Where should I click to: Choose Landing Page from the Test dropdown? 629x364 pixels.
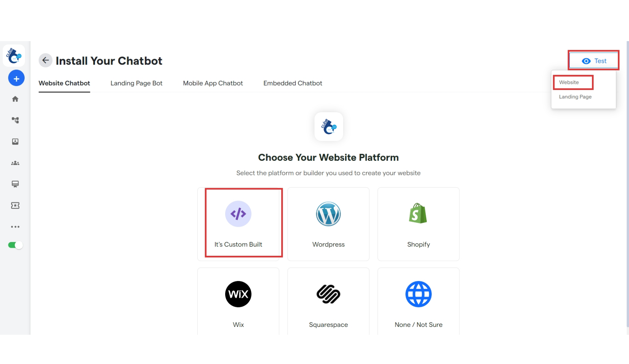click(x=575, y=97)
